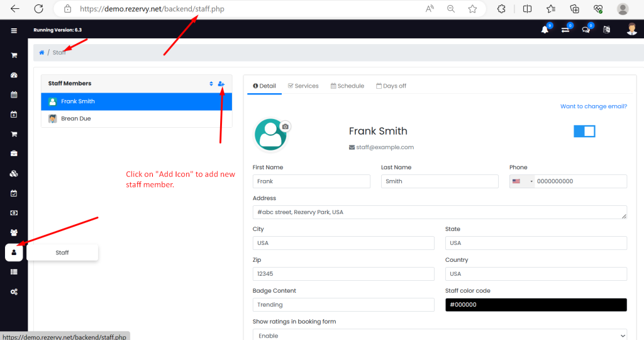Click the site information lock icon
Viewport: 644px width, 340px height.
click(68, 9)
